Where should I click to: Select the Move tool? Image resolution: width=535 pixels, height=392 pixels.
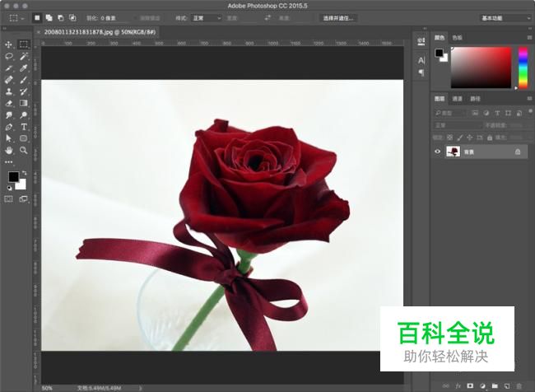coord(9,44)
